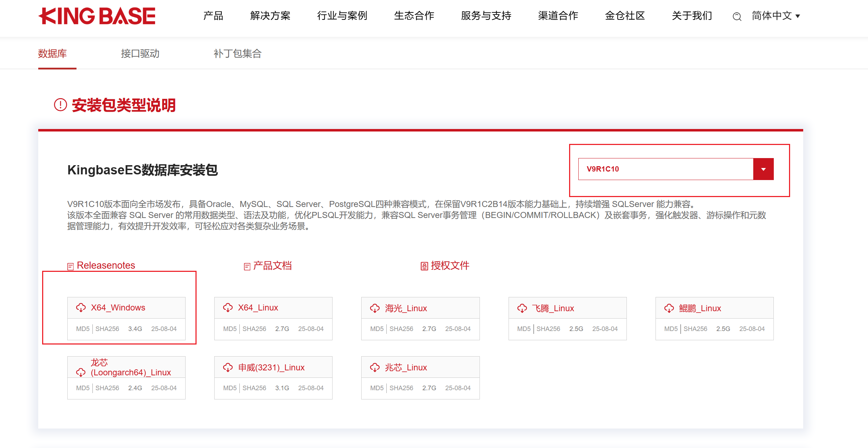
Task: View MD5 for X64_Windows package
Action: tap(83, 329)
